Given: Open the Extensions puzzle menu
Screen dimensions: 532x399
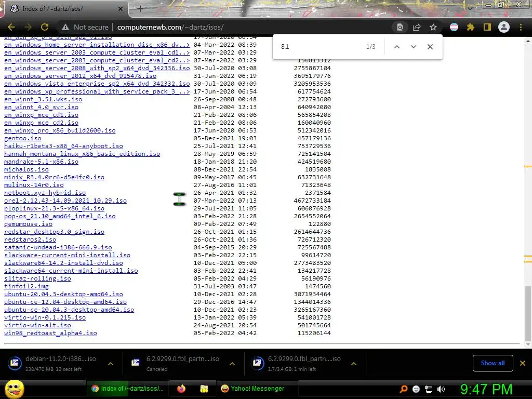Looking at the screenshot, I should pos(471,27).
